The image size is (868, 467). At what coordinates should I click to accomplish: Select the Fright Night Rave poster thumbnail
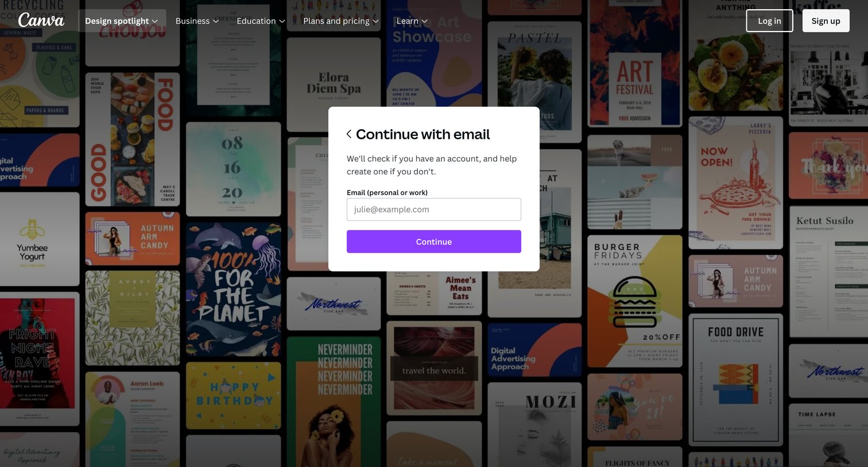pyautogui.click(x=39, y=359)
